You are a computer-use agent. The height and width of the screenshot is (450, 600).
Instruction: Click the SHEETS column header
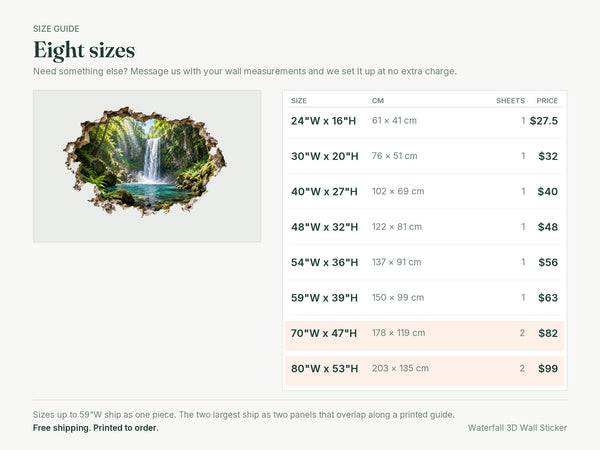[510, 101]
